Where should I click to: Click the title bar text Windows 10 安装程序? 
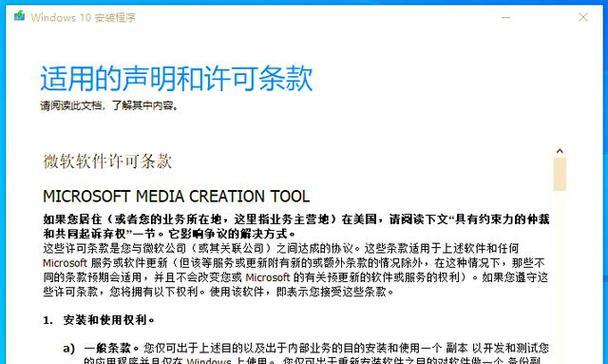click(x=83, y=17)
